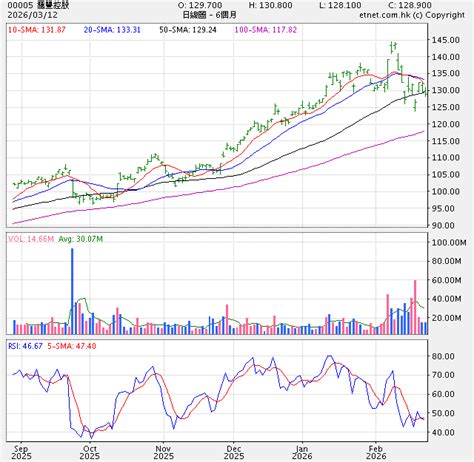The image size is (474, 462).
Task: Click the Nov 2025 time axis label
Action: point(163,452)
